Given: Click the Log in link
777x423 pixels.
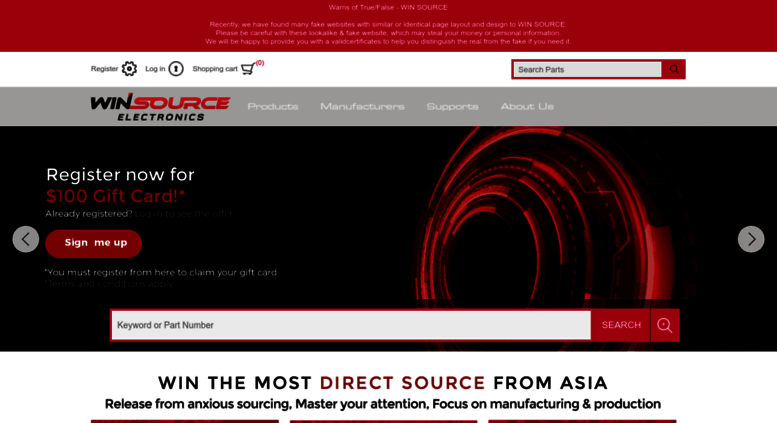Looking at the screenshot, I should pos(155,69).
